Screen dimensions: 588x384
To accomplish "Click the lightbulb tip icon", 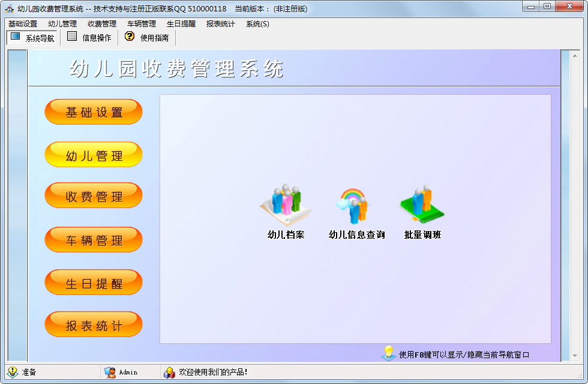I will pos(389,353).
